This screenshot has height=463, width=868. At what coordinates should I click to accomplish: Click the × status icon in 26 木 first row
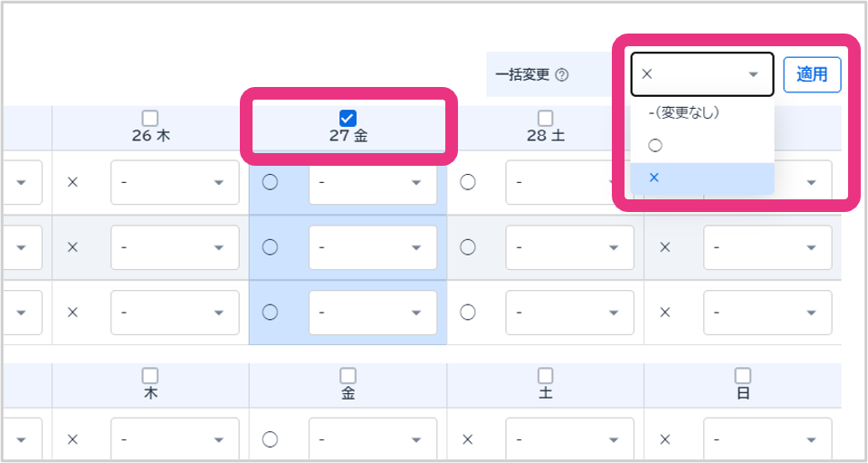click(73, 182)
